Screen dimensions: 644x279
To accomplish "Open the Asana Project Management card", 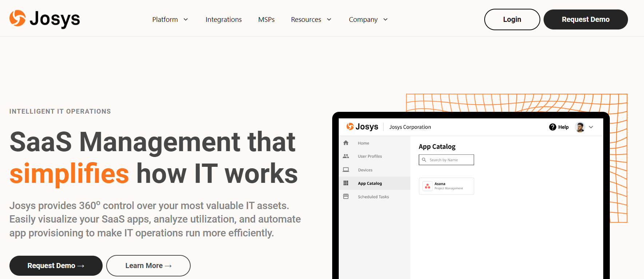I will click(x=446, y=186).
